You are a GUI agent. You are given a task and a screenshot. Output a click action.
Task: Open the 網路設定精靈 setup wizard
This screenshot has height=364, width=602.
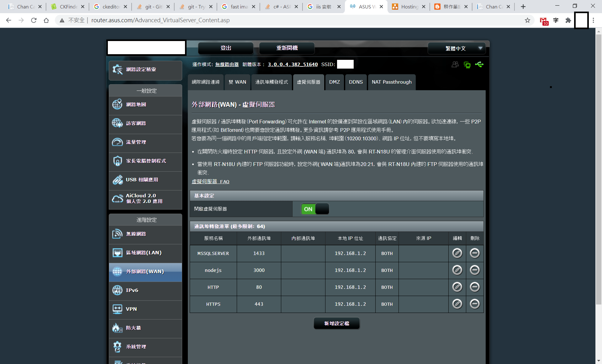click(x=145, y=70)
